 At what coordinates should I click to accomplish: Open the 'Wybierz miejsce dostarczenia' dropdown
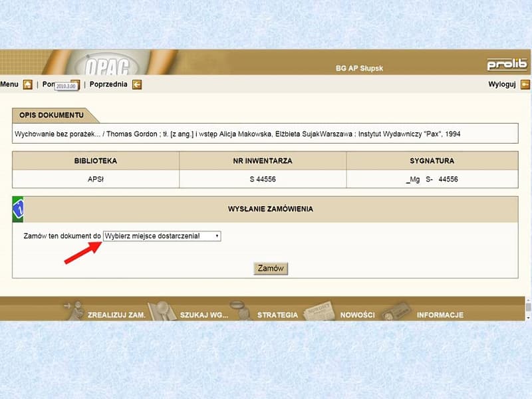pyautogui.click(x=162, y=236)
